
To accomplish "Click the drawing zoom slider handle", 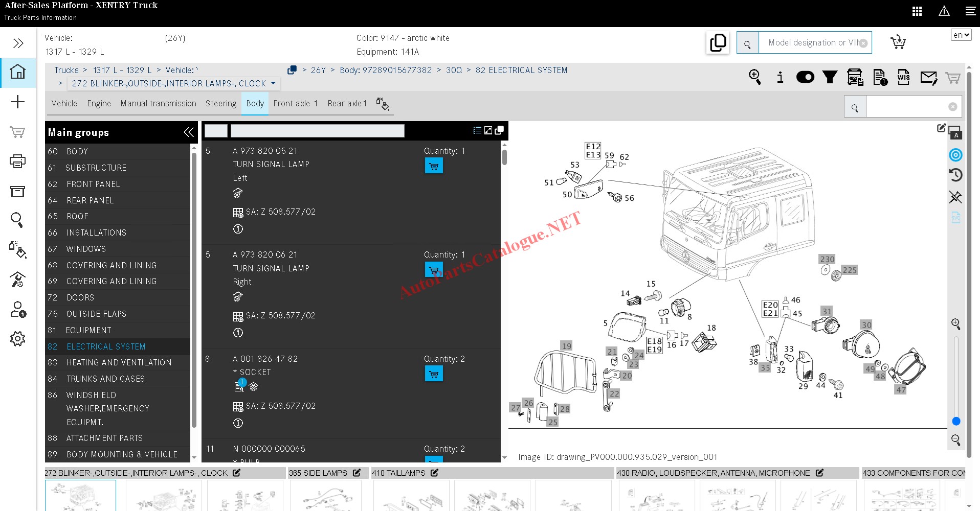I will [956, 421].
